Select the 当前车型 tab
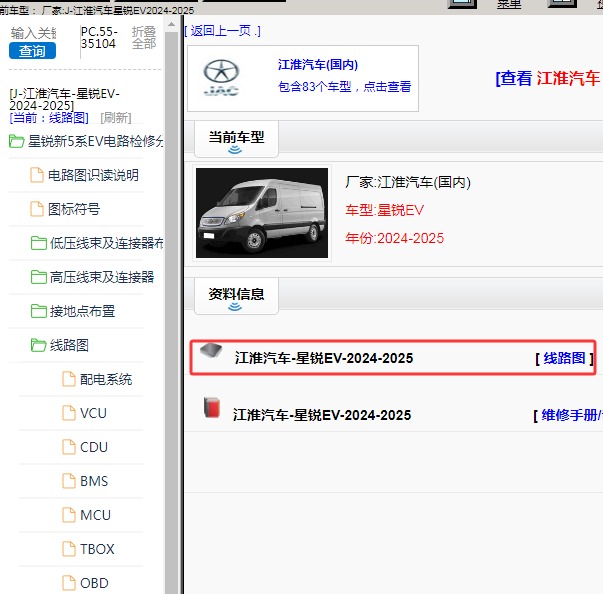The height and width of the screenshot is (594, 603). click(x=236, y=139)
